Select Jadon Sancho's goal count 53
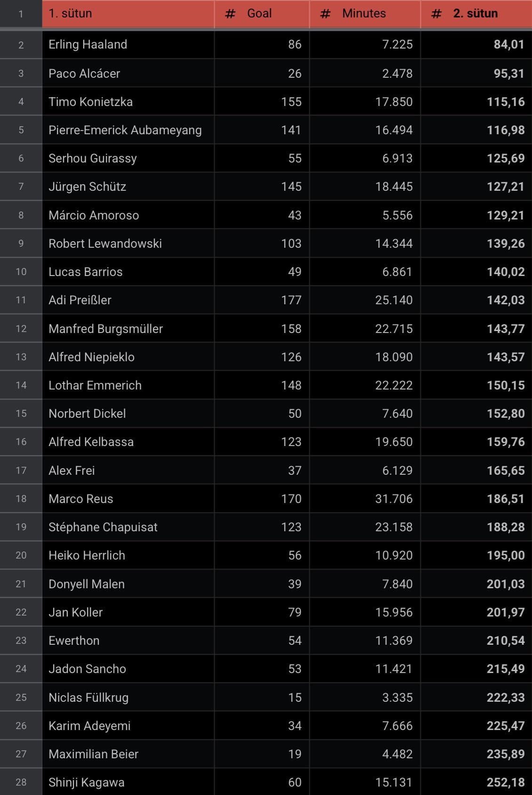This screenshot has width=532, height=795. pos(294,669)
